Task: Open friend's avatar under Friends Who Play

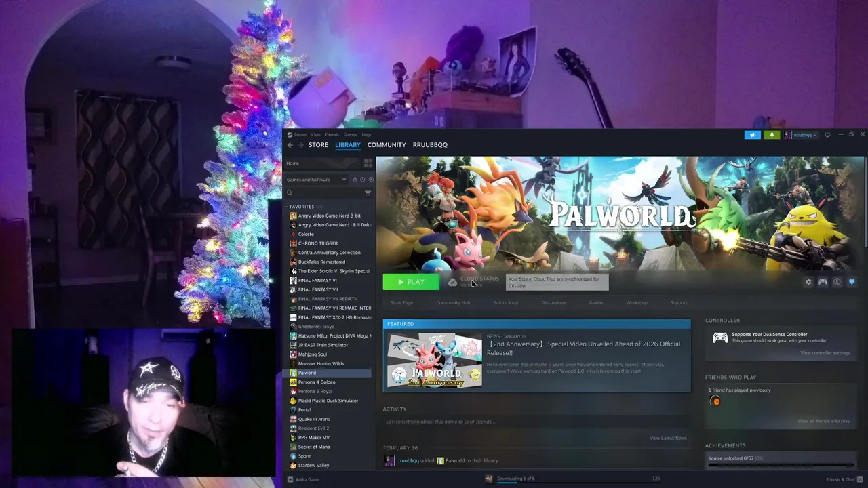Action: click(x=715, y=401)
